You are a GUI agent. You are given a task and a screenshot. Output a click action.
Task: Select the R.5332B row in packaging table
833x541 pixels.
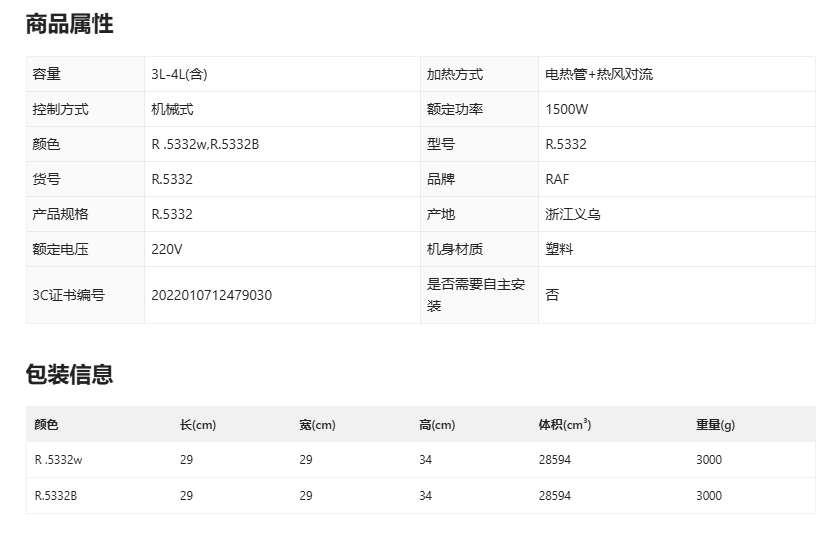56,495
